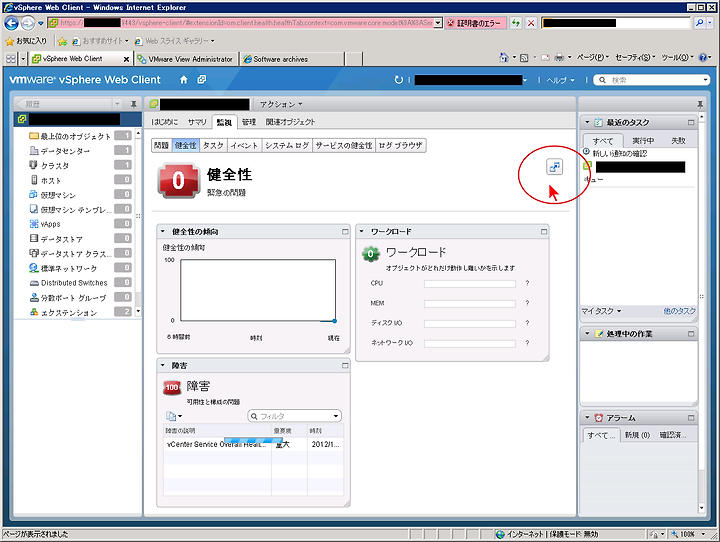Select Distributed Switches in navigator
The width and height of the screenshot is (720, 542).
(x=73, y=283)
